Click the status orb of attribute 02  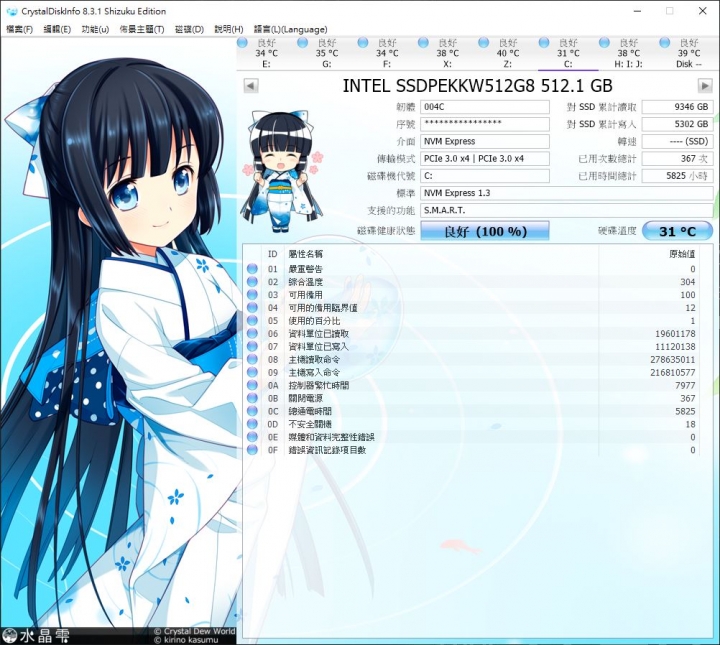tap(252, 282)
